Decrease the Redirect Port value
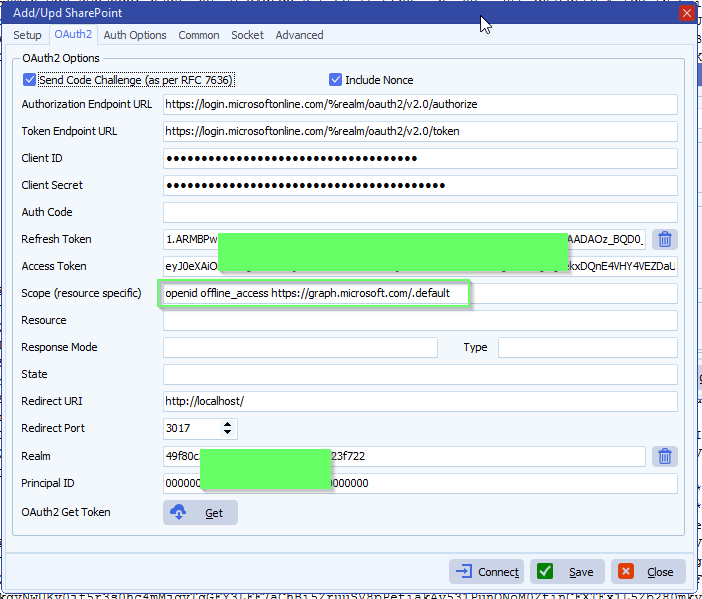This screenshot has width=702, height=599. [x=227, y=432]
